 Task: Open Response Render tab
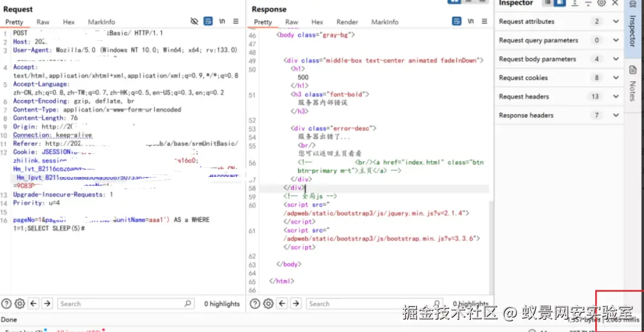coord(347,22)
